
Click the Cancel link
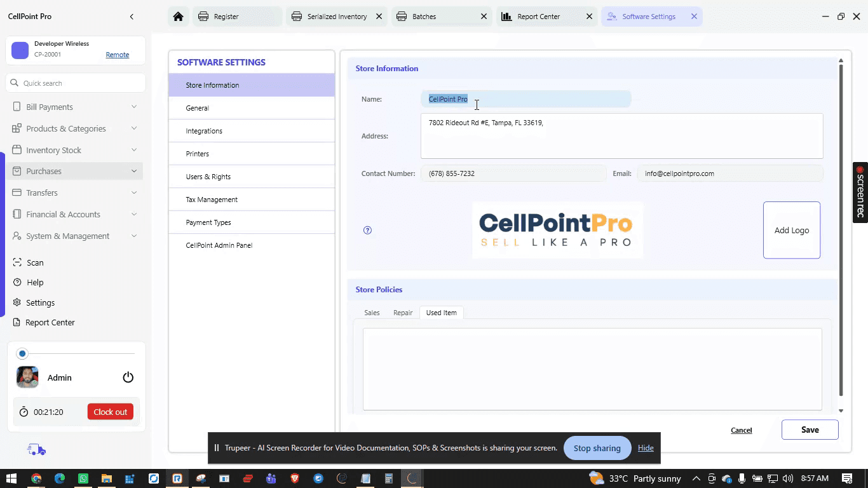pyautogui.click(x=742, y=430)
